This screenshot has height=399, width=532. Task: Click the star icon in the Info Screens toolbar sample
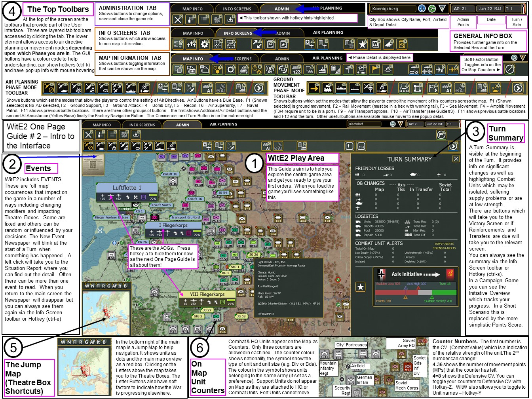361,44
